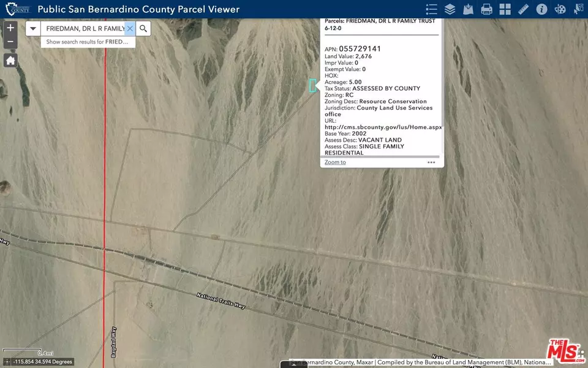Select the Measurement tool
This screenshot has width=588, height=368.
tap(522, 9)
